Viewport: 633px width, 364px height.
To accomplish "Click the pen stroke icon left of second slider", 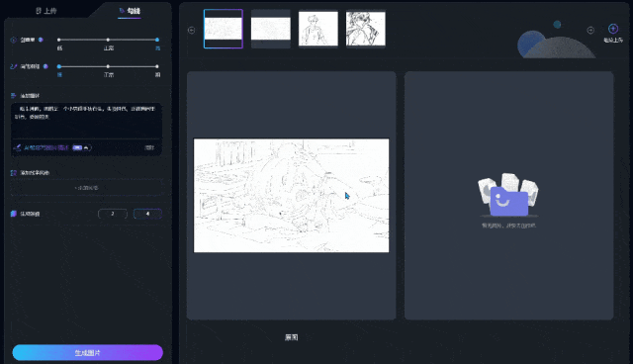I will point(13,66).
